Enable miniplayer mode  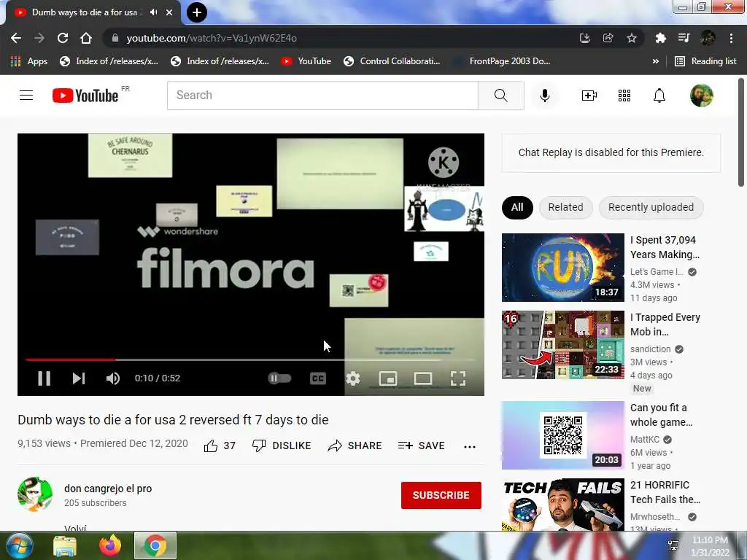(388, 378)
